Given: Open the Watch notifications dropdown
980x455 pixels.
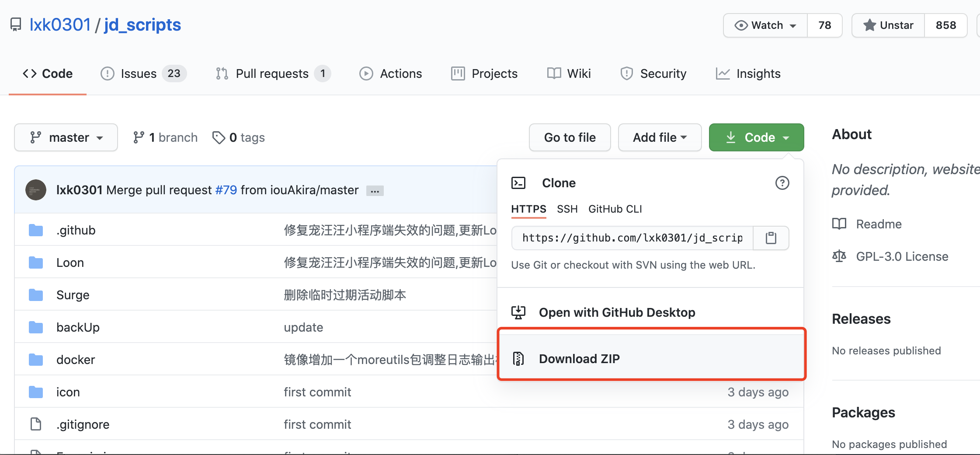Looking at the screenshot, I should click(765, 25).
